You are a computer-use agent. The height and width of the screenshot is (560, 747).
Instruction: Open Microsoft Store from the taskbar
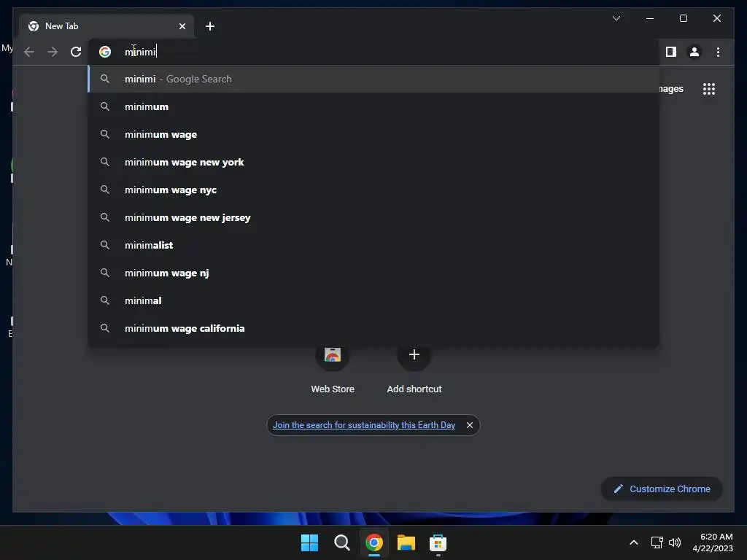pos(438,542)
